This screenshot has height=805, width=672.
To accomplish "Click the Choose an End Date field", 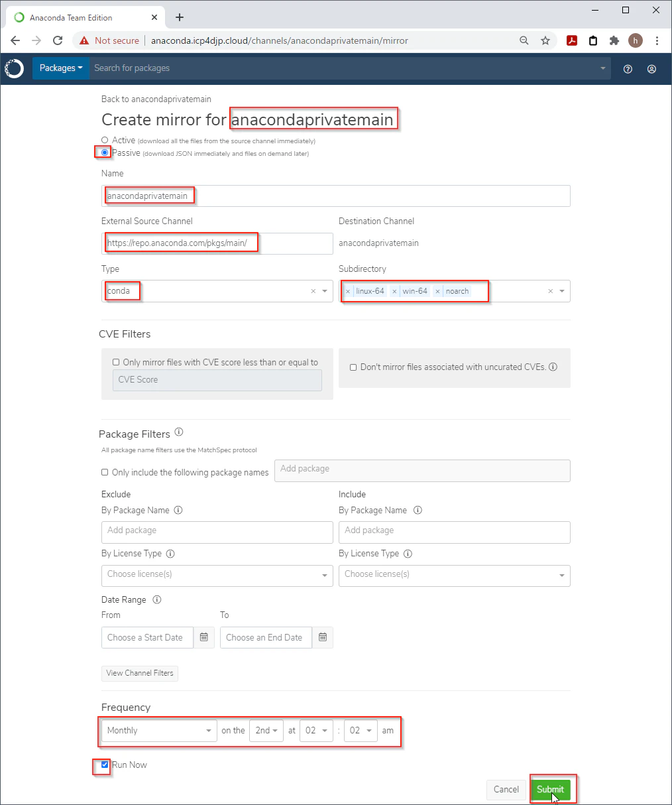I will pyautogui.click(x=266, y=637).
